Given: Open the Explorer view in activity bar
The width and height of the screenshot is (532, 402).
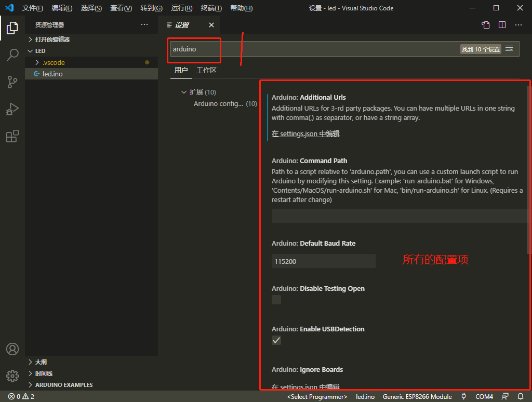Looking at the screenshot, I should [x=12, y=28].
